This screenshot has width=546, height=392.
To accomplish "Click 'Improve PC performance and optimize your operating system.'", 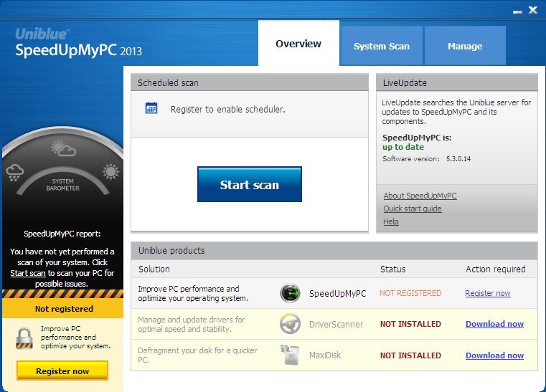I will click(x=193, y=293).
